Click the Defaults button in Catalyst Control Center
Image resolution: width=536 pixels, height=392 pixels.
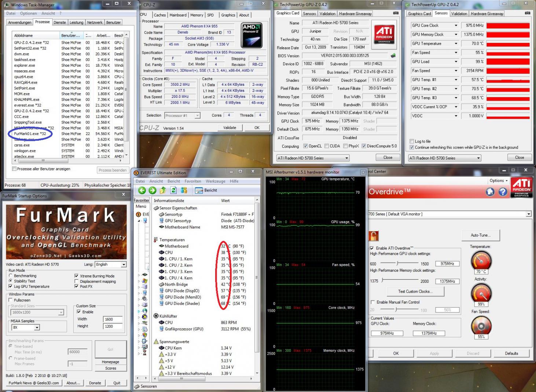pos(511,353)
